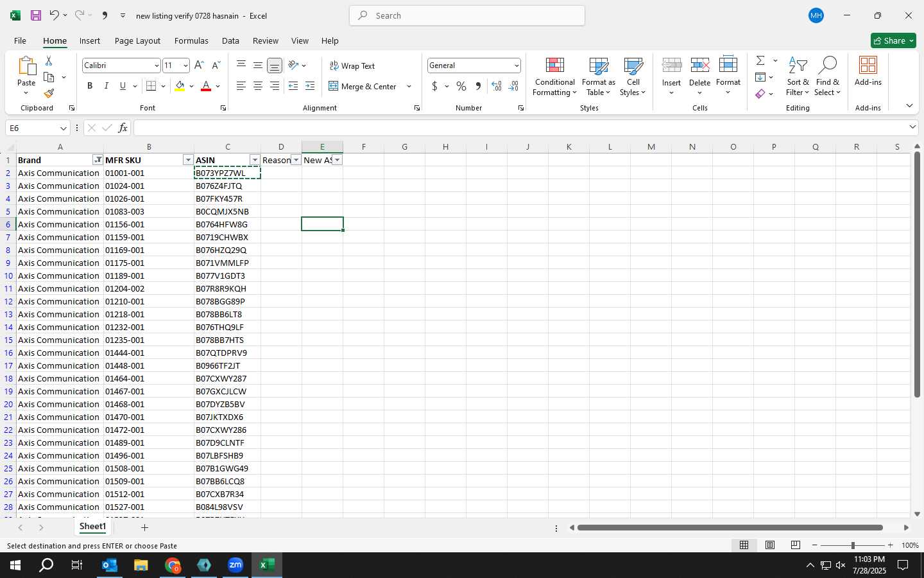Switch to Page Layout view in status bar
Image resolution: width=924 pixels, height=578 pixels.
coord(770,545)
